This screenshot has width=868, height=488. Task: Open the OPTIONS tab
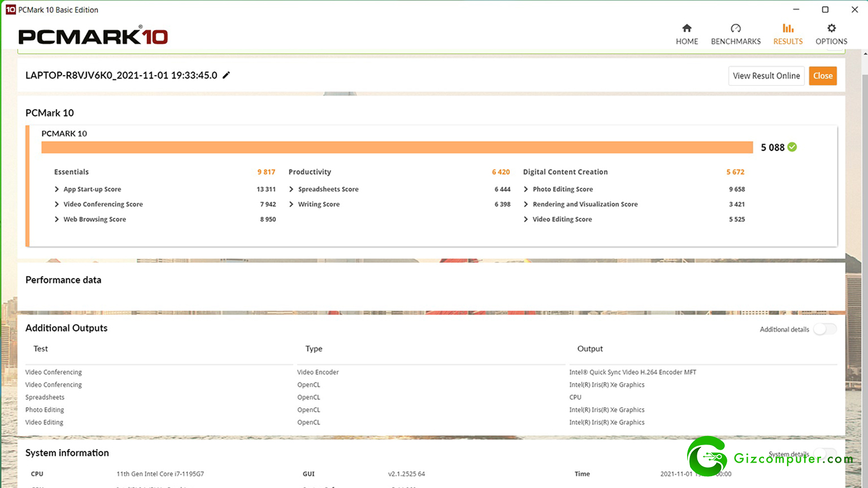pyautogui.click(x=831, y=34)
